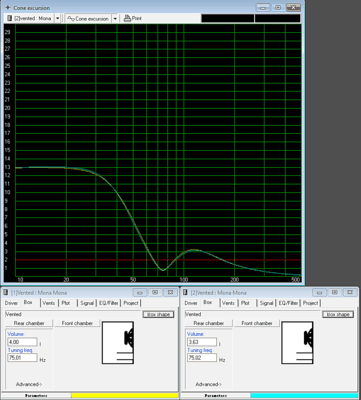Screen dimensions: 361x400
Task: Click Volume field showing 3.63
Action: click(202, 342)
